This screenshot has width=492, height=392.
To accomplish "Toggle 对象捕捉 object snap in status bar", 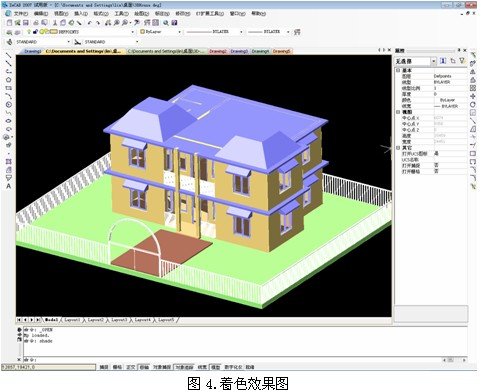I will point(162,367).
